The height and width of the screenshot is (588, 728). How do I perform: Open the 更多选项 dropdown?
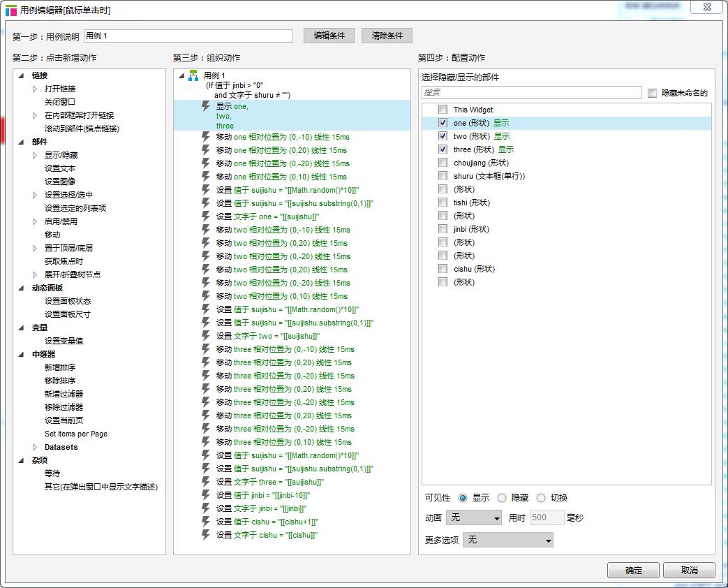[x=508, y=540]
